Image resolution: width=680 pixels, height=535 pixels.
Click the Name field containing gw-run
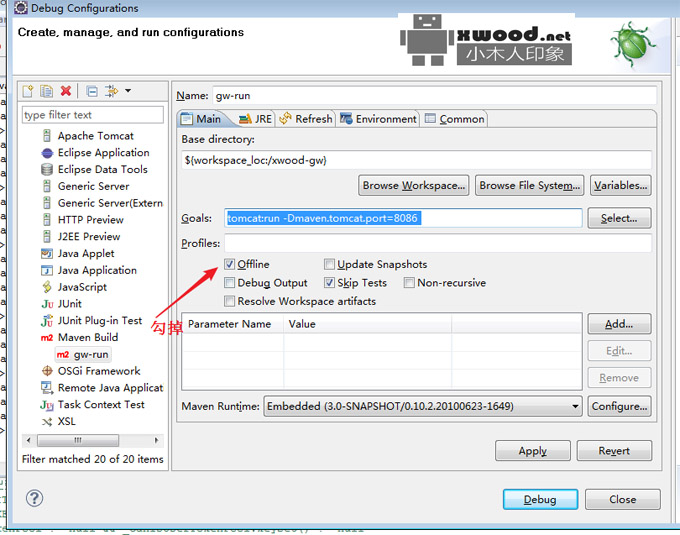pyautogui.click(x=434, y=95)
